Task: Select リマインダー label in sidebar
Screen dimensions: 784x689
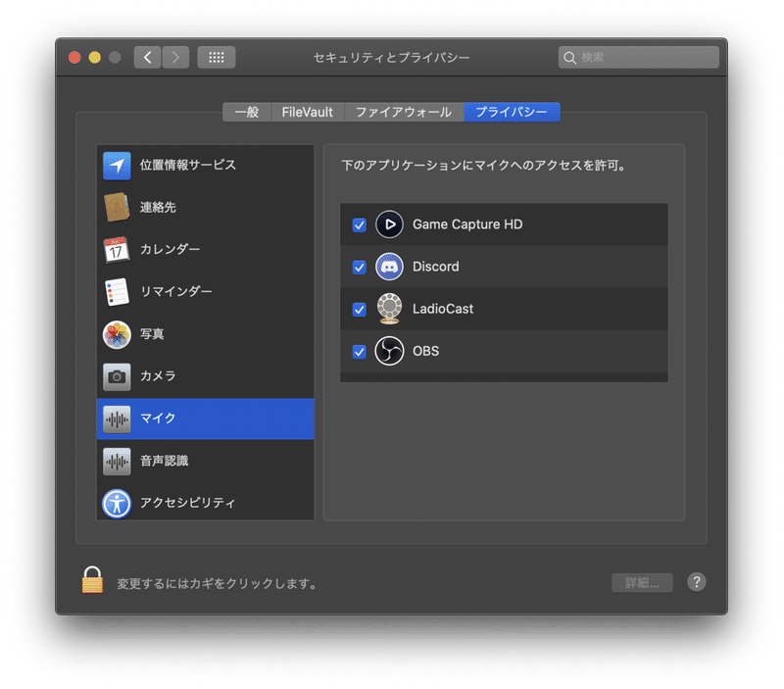Action: (x=175, y=291)
